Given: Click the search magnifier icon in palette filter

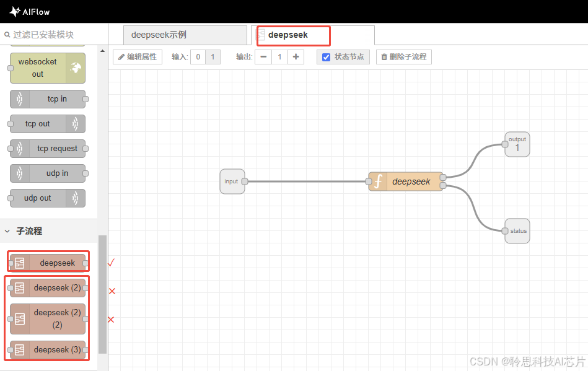Looking at the screenshot, I should pyautogui.click(x=7, y=35).
